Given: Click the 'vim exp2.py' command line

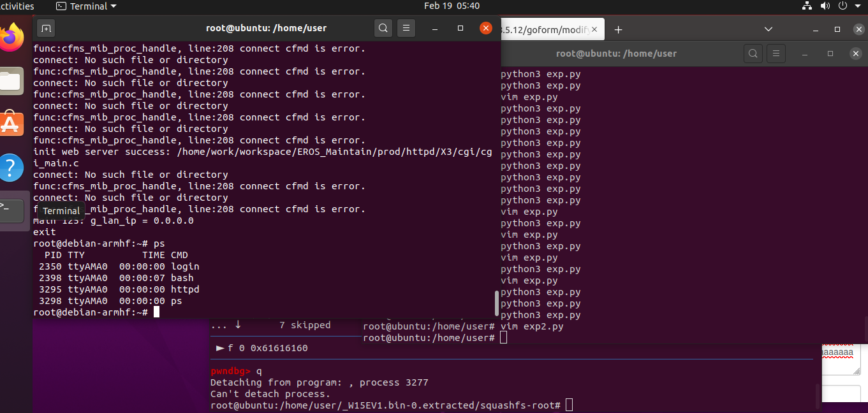Looking at the screenshot, I should pyautogui.click(x=464, y=326).
